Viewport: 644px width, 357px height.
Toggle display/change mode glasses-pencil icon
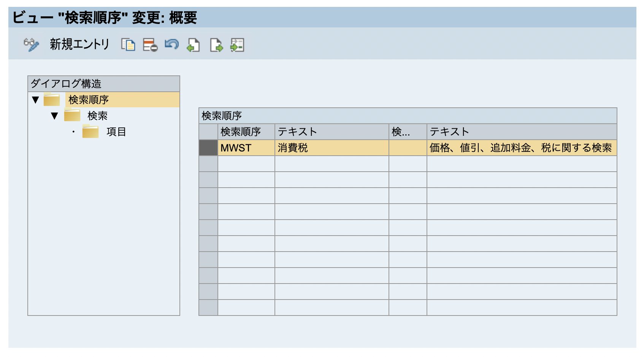tap(31, 45)
